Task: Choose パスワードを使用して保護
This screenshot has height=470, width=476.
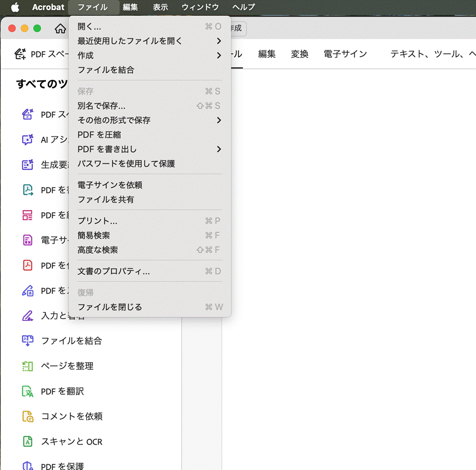Action: coord(150,163)
